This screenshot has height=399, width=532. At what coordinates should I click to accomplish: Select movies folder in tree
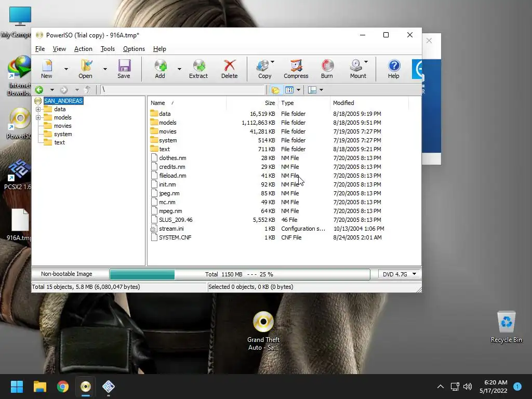coord(63,126)
